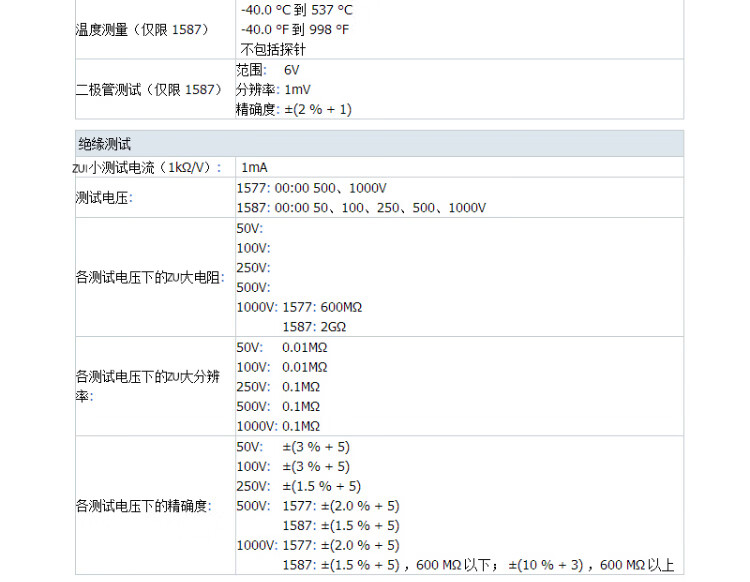Image resolution: width=750 pixels, height=582 pixels.
Task: Click the 各测试电压下的大电阻 label
Action: tap(150, 277)
